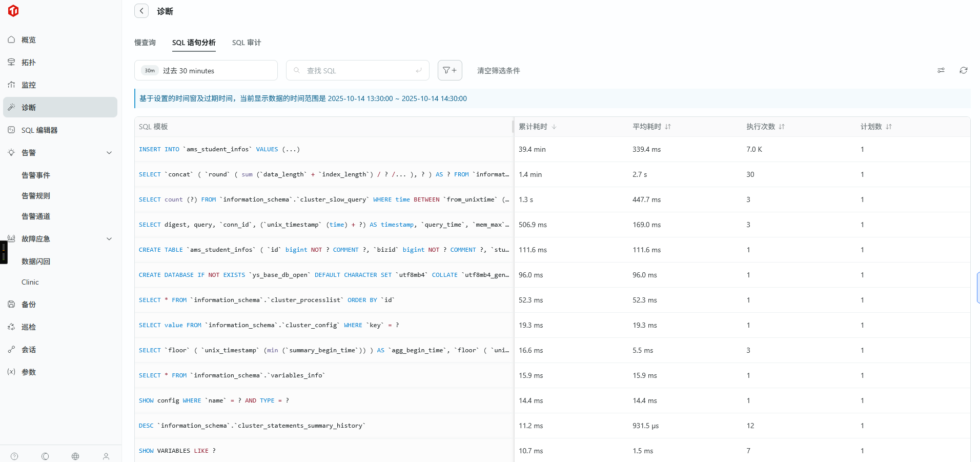The width and height of the screenshot is (980, 462).
Task: Switch to the 慢查询 tab
Action: [145, 43]
